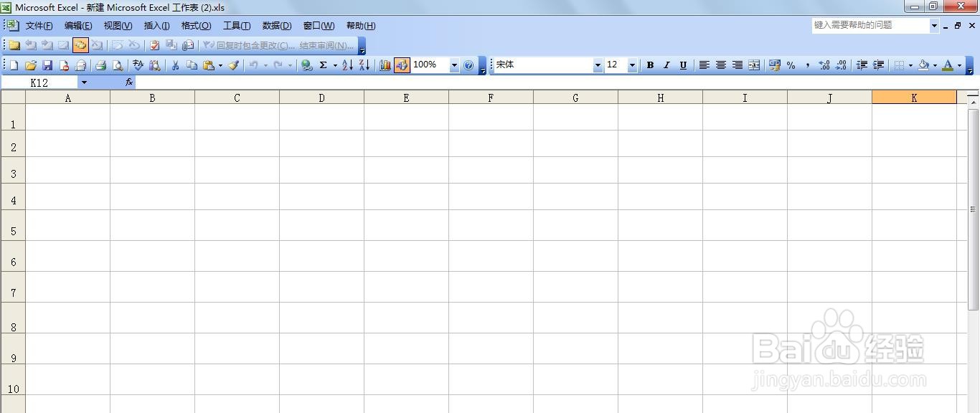Decrease cell indent
The height and width of the screenshot is (413, 980).
pyautogui.click(x=862, y=65)
